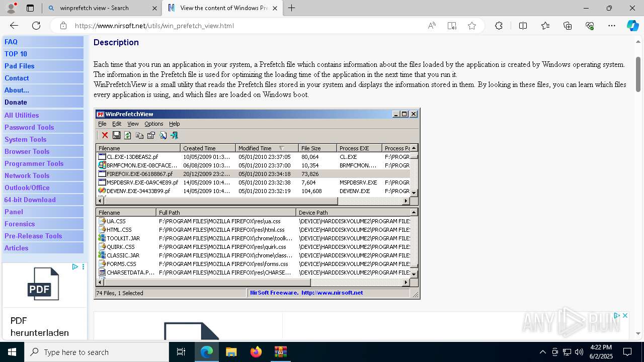The height and width of the screenshot is (362, 644).
Task: Open Pad Files sidebar link
Action: click(x=20, y=66)
